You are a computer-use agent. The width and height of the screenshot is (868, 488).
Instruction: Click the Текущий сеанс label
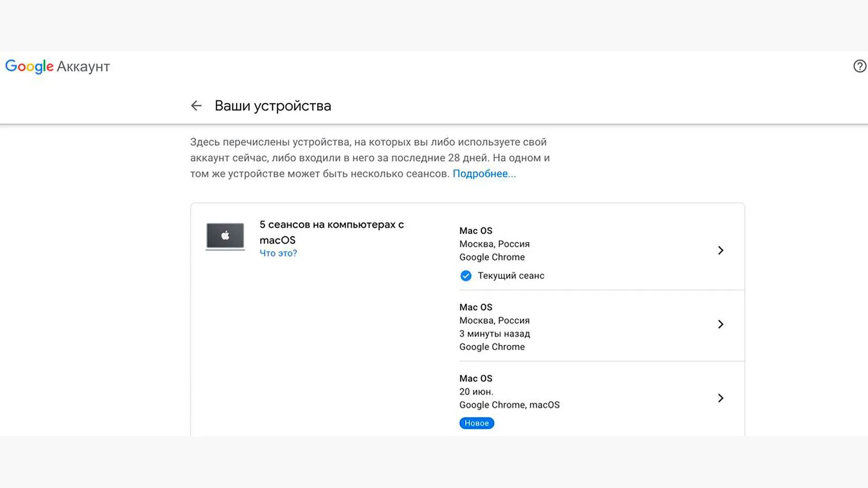[x=511, y=276]
